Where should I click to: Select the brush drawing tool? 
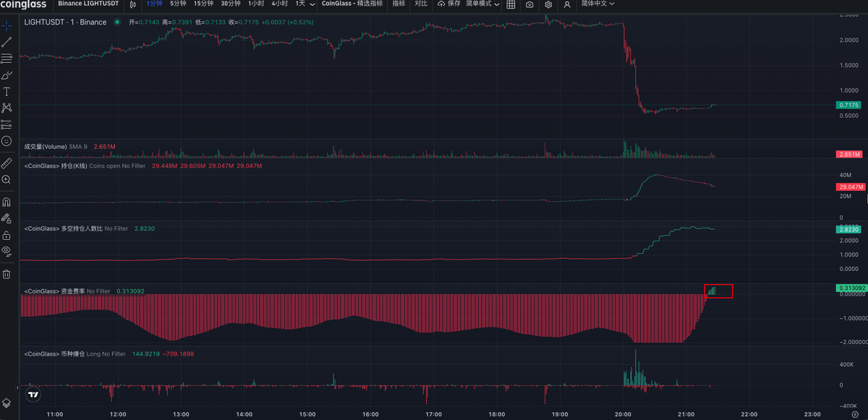click(x=7, y=74)
